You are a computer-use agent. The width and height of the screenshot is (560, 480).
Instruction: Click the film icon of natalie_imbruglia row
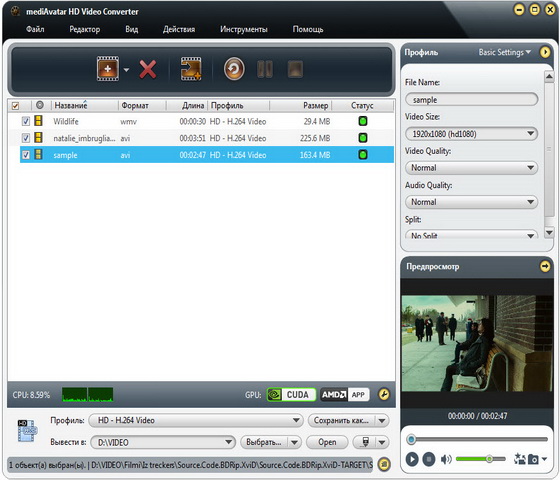pos(38,138)
